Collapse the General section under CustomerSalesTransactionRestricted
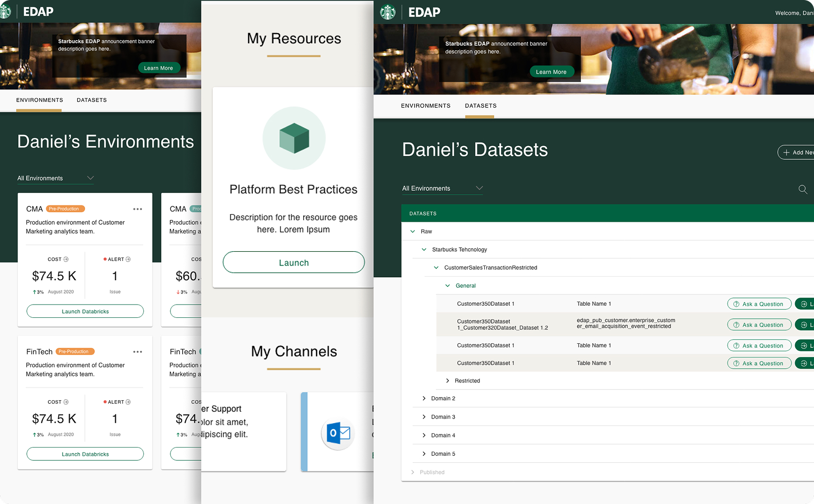Screen dimensions: 814x504 (448, 285)
